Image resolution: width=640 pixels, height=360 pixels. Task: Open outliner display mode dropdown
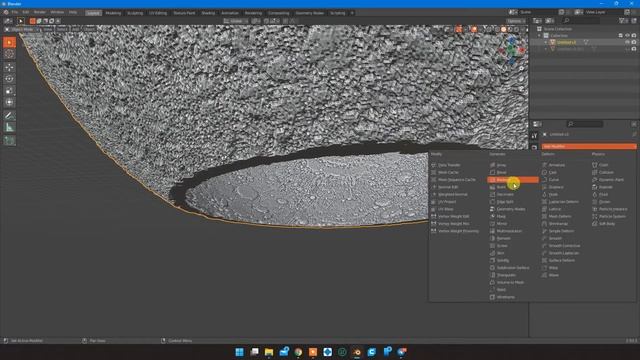point(550,20)
